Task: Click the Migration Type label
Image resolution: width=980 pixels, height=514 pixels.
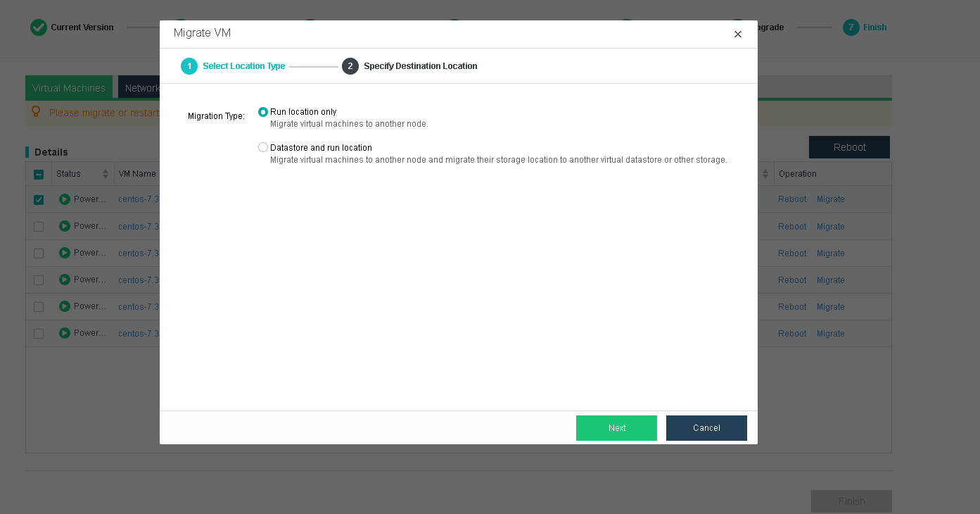Action: tap(216, 116)
